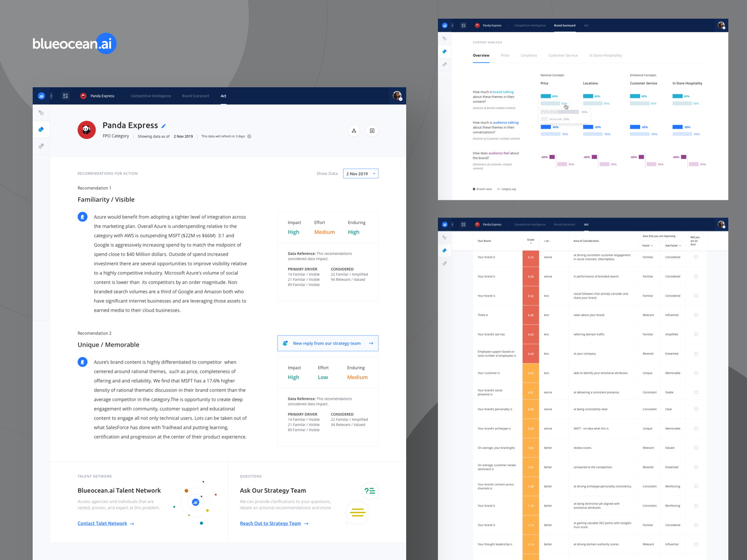Click the pencil edit icon beside the Panda Express title

point(163,126)
